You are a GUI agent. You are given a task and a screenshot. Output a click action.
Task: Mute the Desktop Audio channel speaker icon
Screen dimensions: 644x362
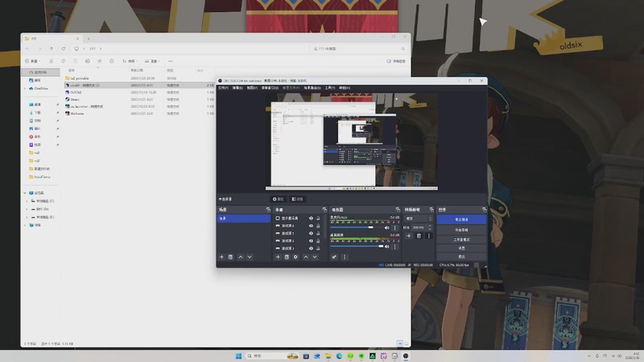coord(387,247)
